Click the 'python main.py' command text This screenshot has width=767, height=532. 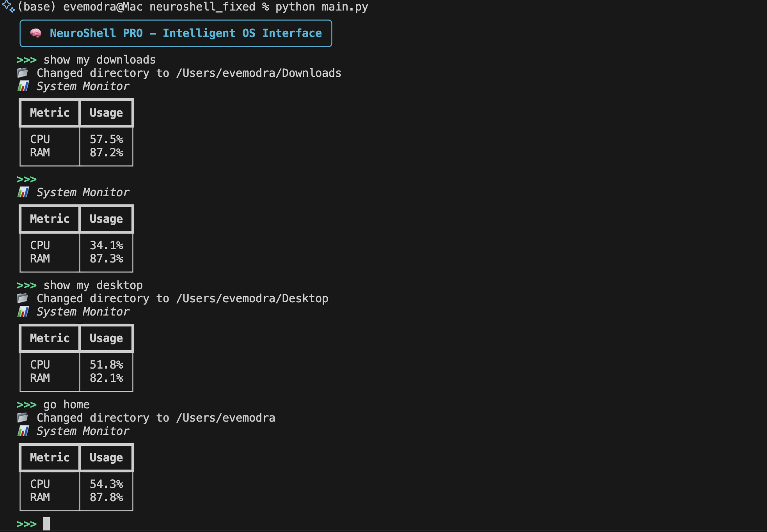pyautogui.click(x=321, y=7)
